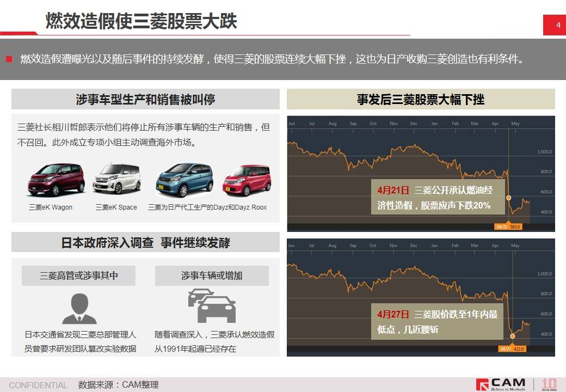Click the two-cars icon under 涉事车辆或增加
566x392 pixels.
[x=212, y=306]
